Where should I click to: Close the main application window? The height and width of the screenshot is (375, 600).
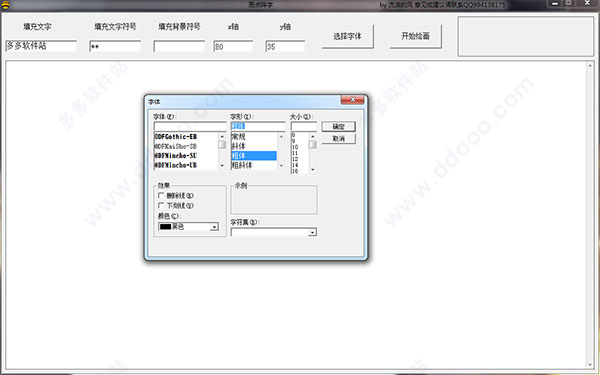(x=587, y=3)
